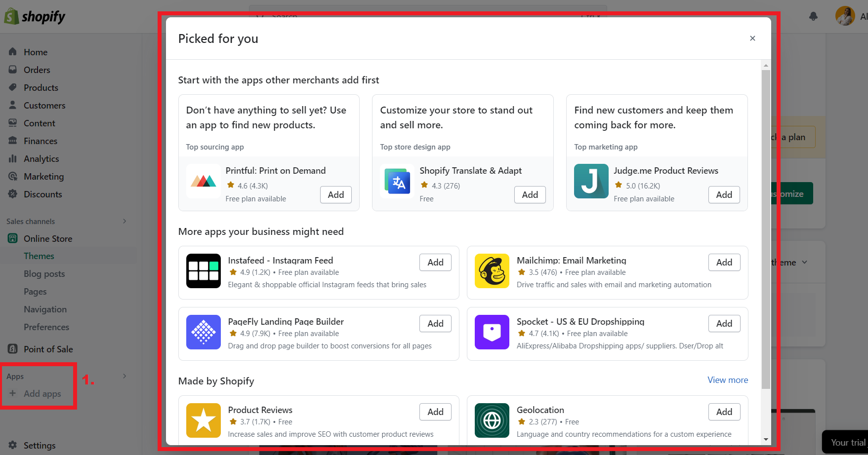Open notifications bell icon
Screen dimensions: 868x455
813,16
